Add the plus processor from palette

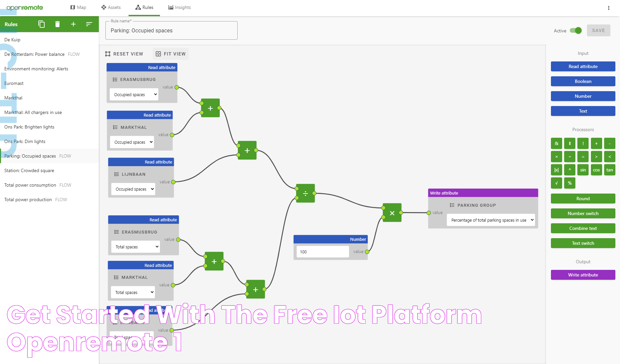tap(596, 143)
